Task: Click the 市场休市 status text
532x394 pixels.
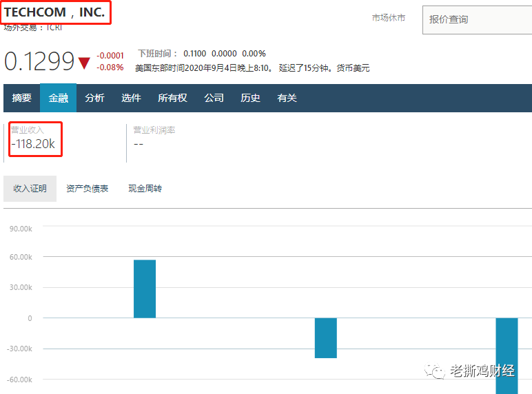Action: [389, 18]
